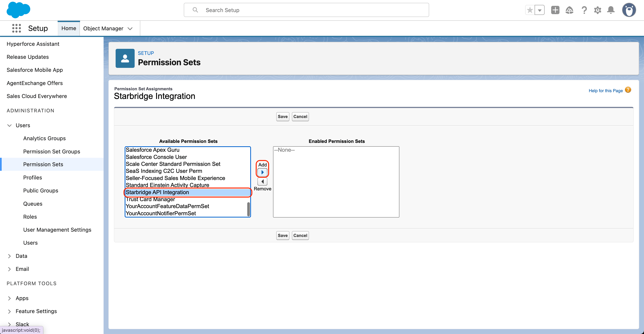644x334 pixels.
Task: Click the top Cancel button
Action: click(300, 117)
